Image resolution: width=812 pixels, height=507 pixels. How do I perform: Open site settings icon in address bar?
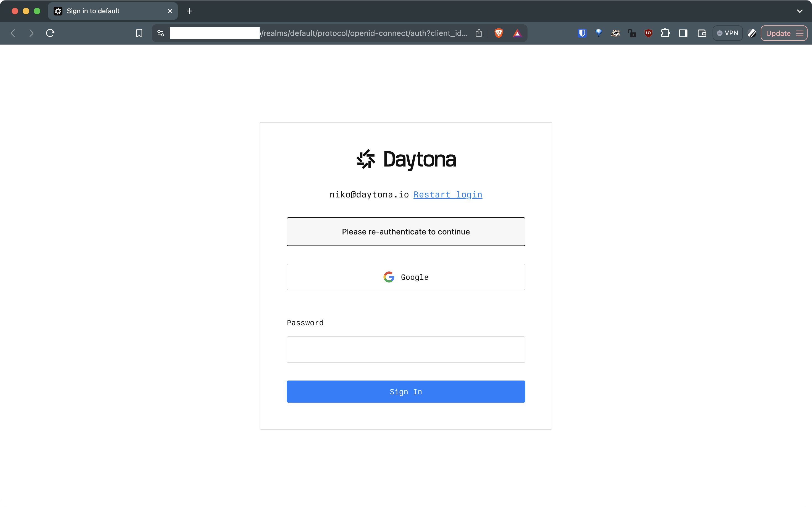pyautogui.click(x=161, y=33)
